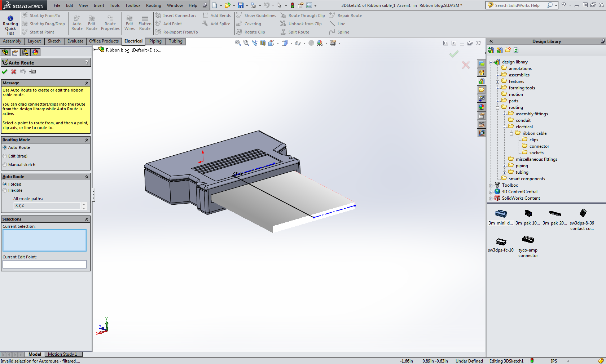Viewport: 606px width, 364px height.
Task: Open DisplayManager color wheel tab
Action: pos(35,52)
